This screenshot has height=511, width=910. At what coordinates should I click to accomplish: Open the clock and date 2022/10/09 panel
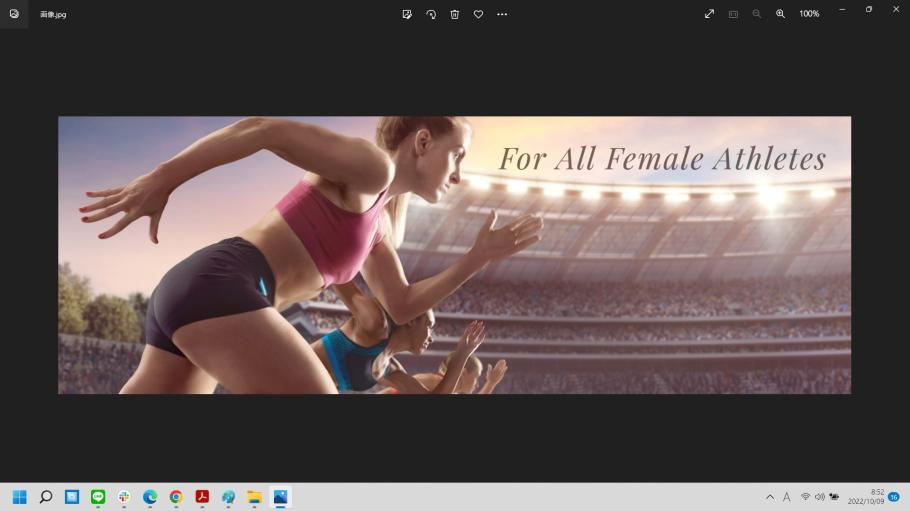pyautogui.click(x=866, y=497)
